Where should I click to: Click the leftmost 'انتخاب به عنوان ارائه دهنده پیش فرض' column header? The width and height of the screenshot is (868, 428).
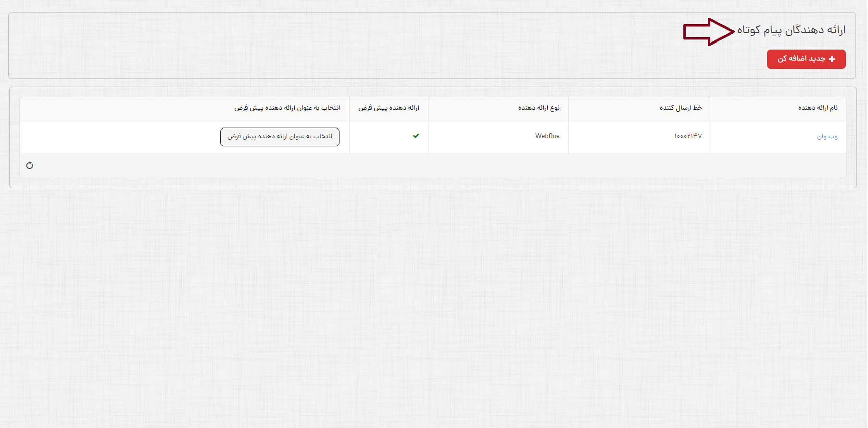[287, 108]
